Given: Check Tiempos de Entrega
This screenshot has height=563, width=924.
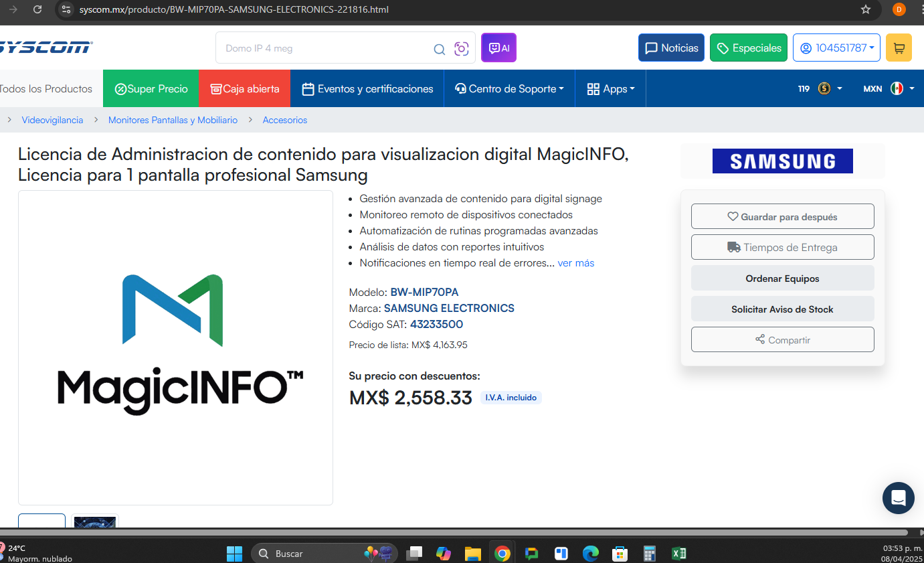Looking at the screenshot, I should click(x=783, y=247).
